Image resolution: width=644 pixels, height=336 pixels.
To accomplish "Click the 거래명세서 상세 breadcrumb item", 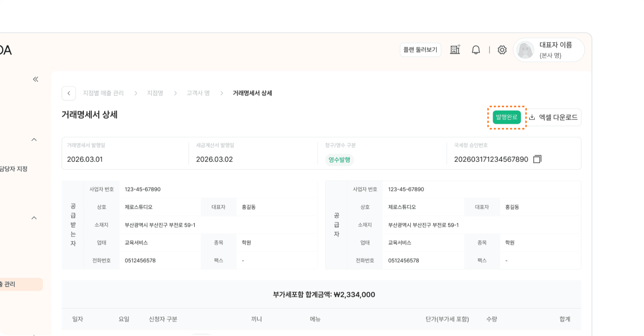I will click(252, 93).
